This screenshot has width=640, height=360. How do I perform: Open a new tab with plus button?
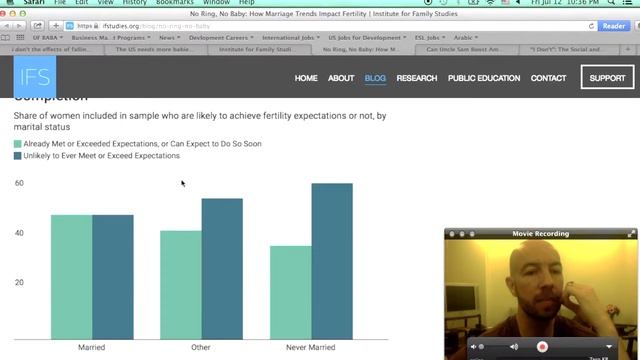coord(628,49)
